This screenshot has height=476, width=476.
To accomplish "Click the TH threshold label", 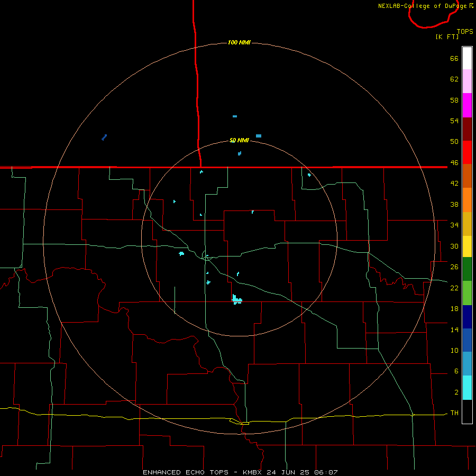I will pos(454,413).
